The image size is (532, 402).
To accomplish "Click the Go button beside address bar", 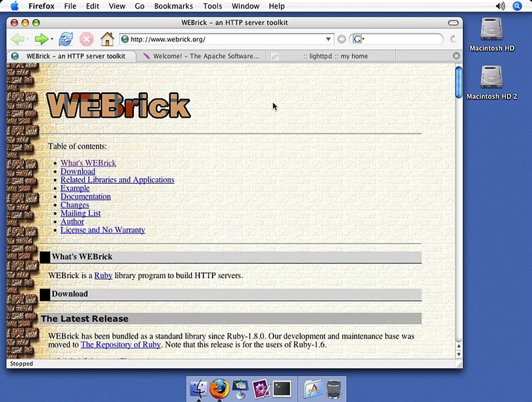I will (342, 40).
